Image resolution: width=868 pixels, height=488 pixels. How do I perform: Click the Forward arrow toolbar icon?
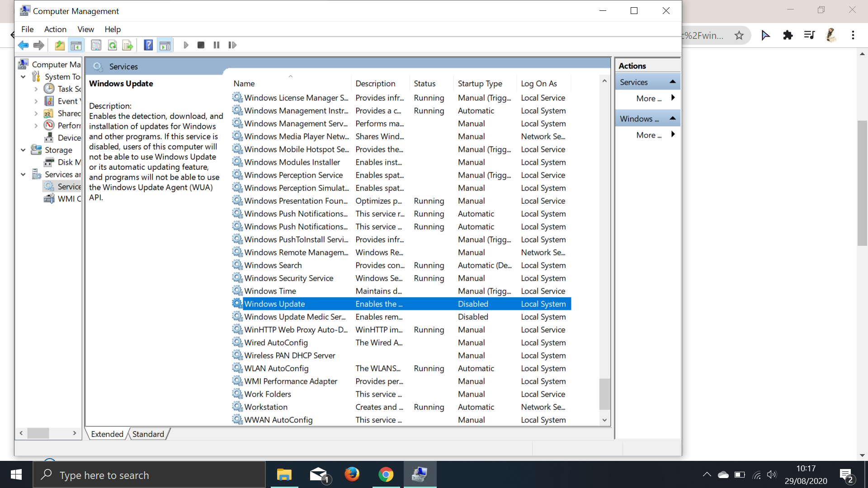coord(39,45)
